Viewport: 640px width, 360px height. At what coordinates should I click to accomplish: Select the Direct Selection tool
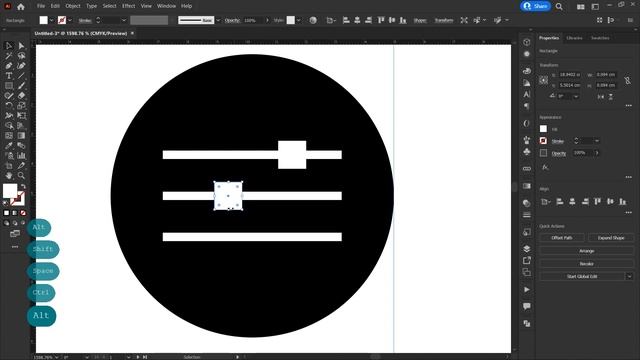[21, 46]
